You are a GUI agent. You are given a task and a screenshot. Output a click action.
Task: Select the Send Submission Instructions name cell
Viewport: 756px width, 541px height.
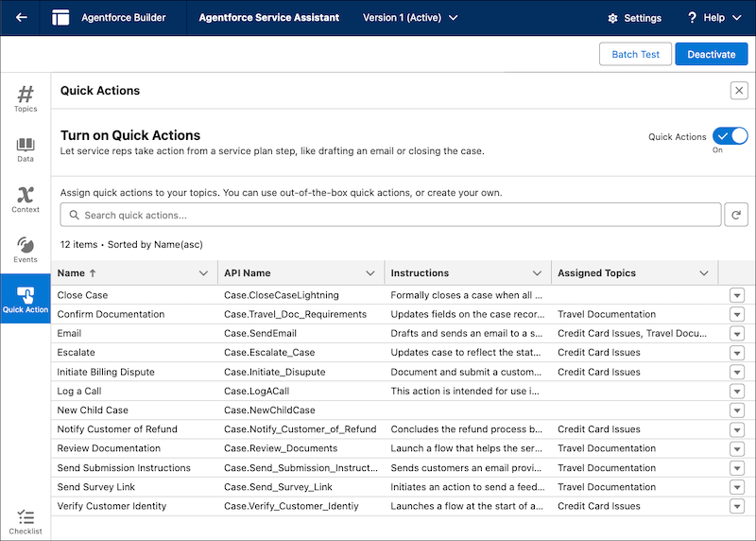[134, 467]
